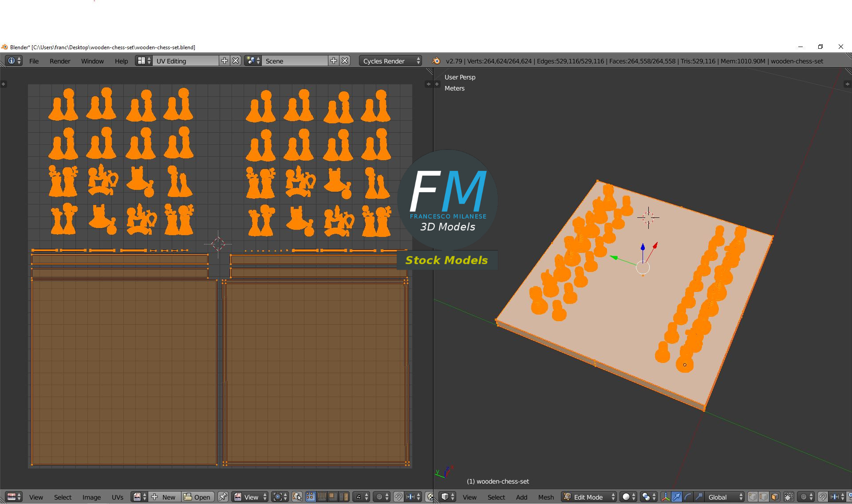The width and height of the screenshot is (852, 504).
Task: Select UV vertex selection mode
Action: pos(311,497)
